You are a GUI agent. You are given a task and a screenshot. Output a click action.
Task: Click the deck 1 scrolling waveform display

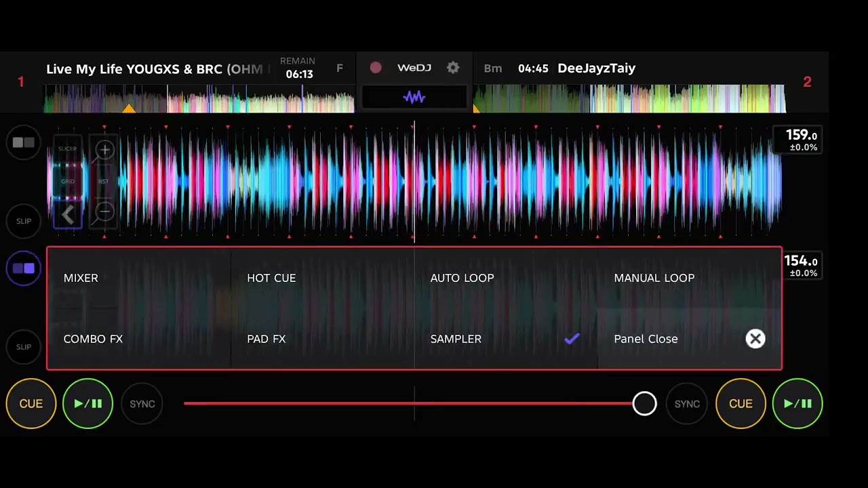tap(414, 182)
